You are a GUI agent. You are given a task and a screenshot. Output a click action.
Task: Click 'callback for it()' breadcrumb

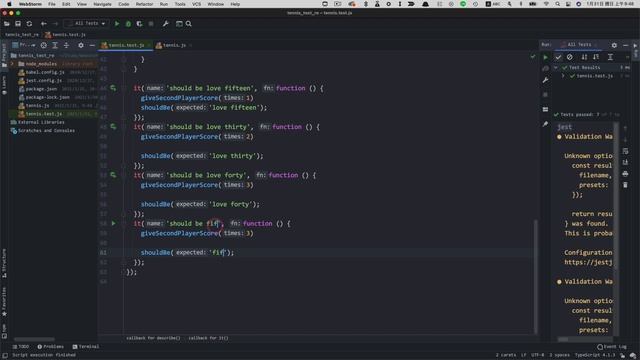coord(208,338)
